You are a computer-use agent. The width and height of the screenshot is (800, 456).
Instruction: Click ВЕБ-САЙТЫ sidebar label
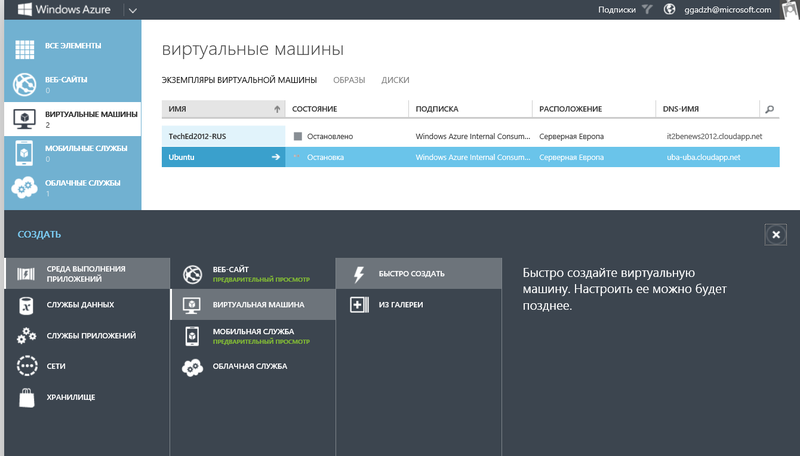pyautogui.click(x=66, y=80)
